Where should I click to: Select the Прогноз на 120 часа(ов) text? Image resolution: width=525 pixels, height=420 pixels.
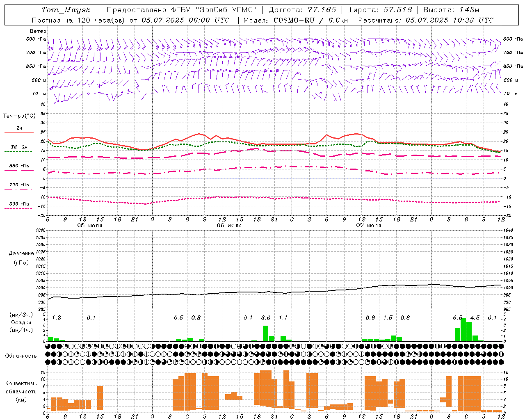[79, 20]
